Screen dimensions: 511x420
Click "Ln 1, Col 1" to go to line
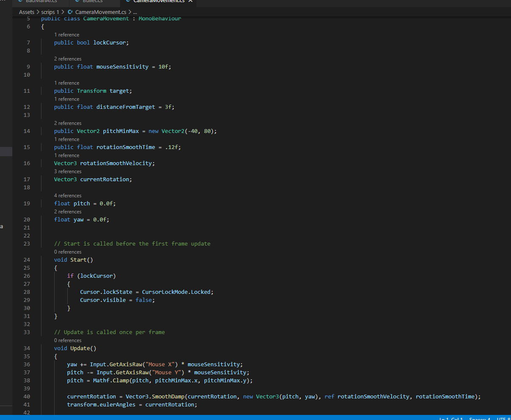[451, 418]
